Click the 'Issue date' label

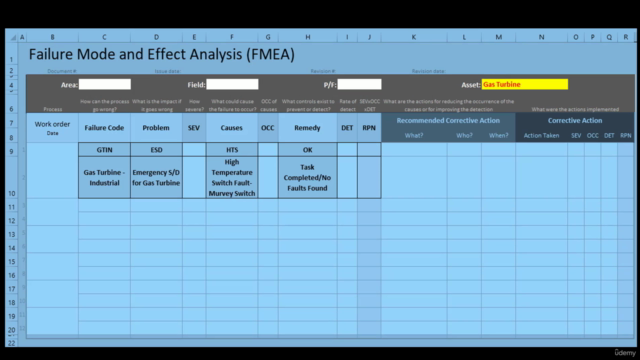click(168, 71)
